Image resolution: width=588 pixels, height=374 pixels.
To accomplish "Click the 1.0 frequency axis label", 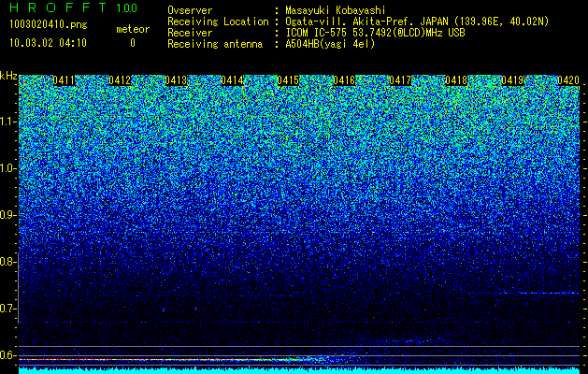I will [x=7, y=168].
